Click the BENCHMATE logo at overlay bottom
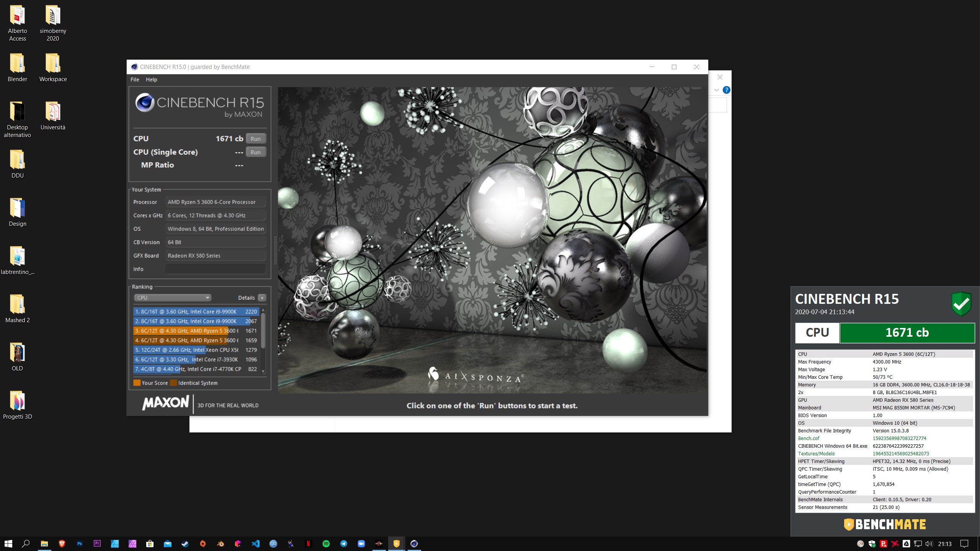This screenshot has height=551, width=980. [x=885, y=524]
